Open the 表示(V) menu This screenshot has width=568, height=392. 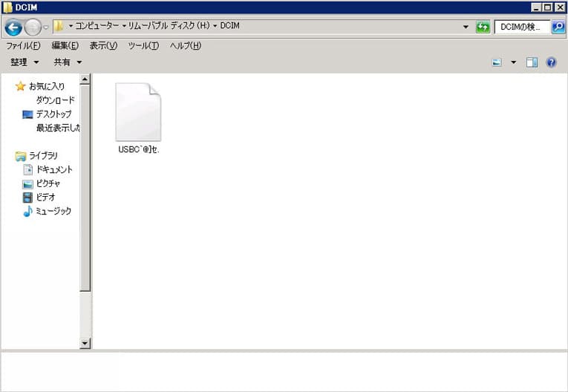(x=103, y=46)
